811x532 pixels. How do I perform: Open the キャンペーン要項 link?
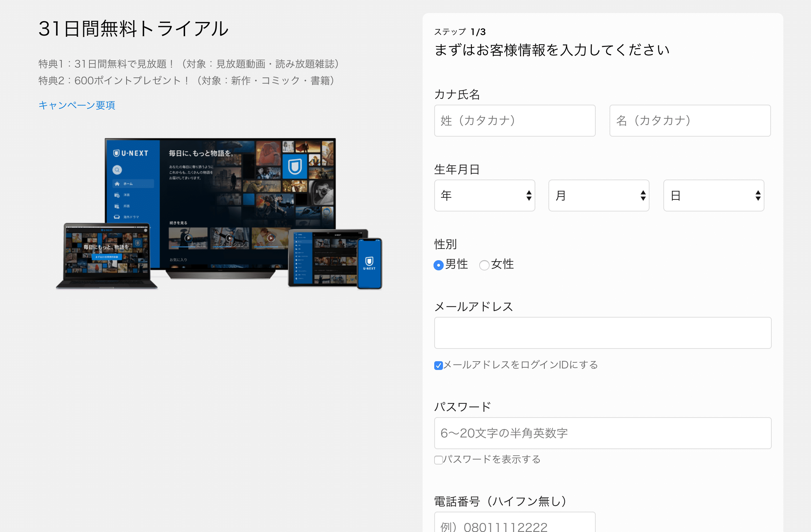[77, 105]
